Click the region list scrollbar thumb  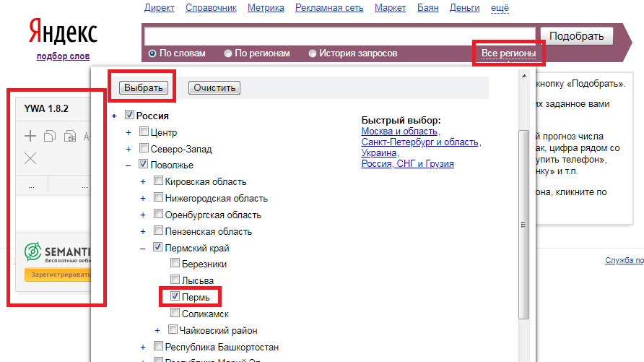click(x=523, y=224)
